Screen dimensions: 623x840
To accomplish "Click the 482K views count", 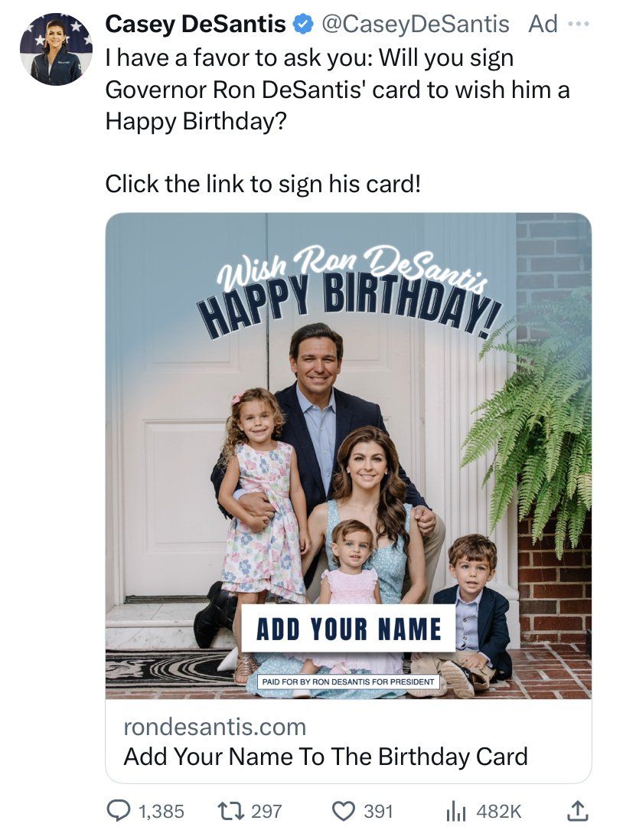I will [x=499, y=811].
